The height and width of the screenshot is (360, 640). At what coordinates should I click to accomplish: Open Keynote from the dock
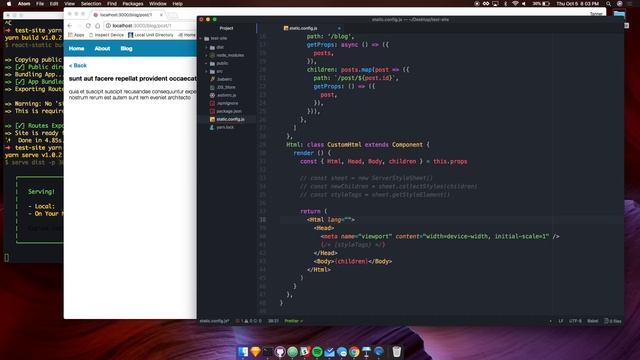366,351
